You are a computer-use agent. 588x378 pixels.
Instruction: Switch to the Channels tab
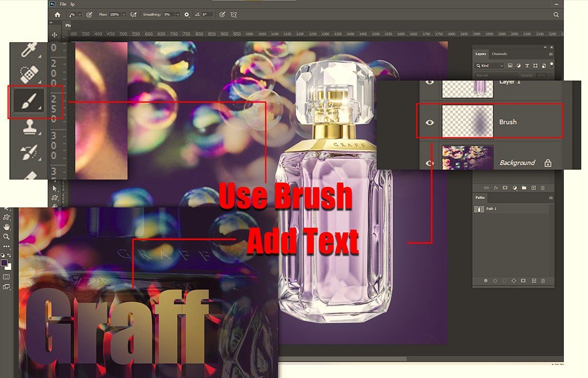coord(499,54)
